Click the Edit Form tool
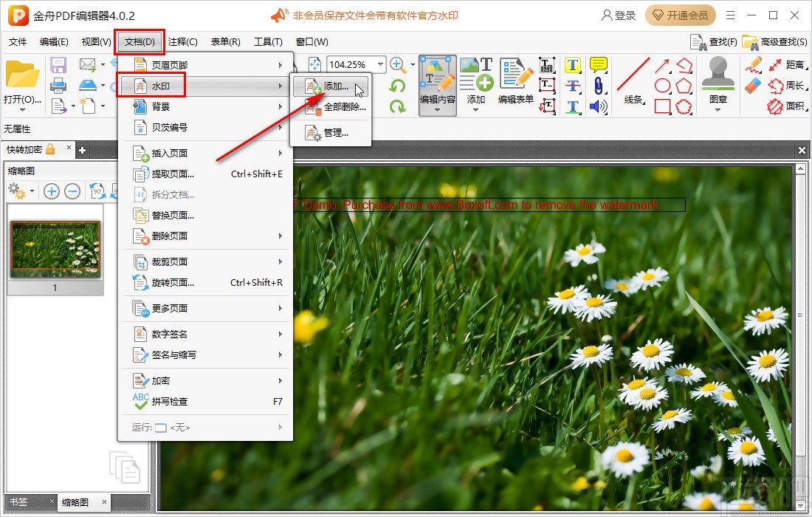This screenshot has width=812, height=517. (516, 81)
